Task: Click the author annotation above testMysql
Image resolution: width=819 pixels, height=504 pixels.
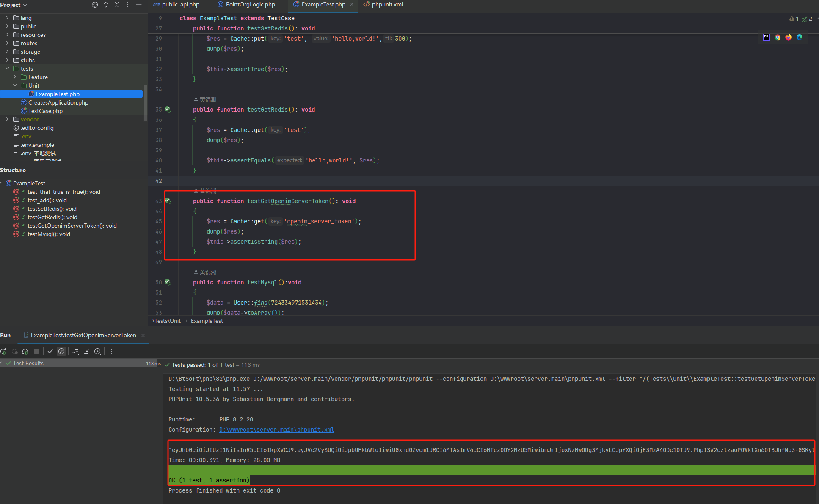Action: [x=205, y=272]
